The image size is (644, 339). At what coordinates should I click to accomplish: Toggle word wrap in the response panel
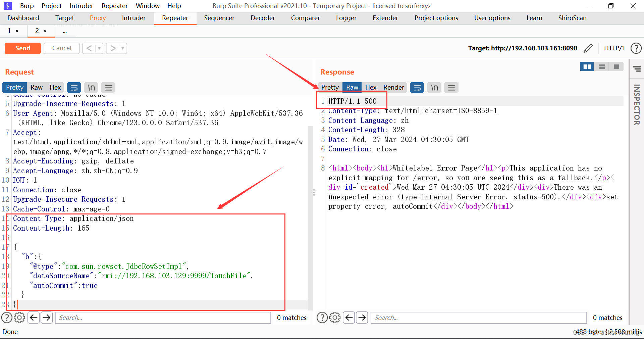(417, 88)
